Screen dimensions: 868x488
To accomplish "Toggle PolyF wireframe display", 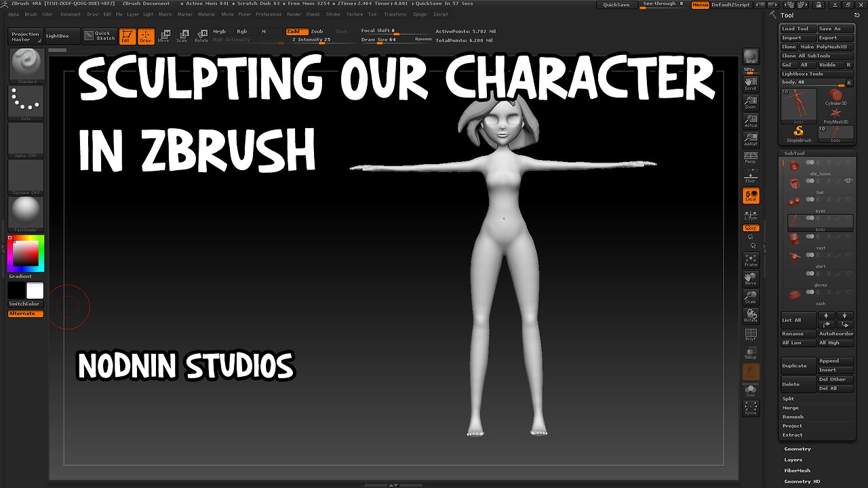I will click(751, 335).
